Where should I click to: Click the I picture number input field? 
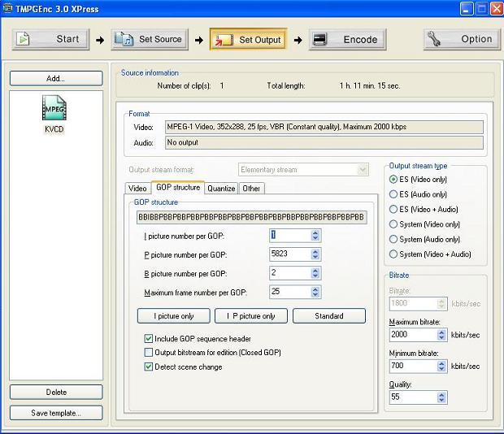tap(290, 236)
